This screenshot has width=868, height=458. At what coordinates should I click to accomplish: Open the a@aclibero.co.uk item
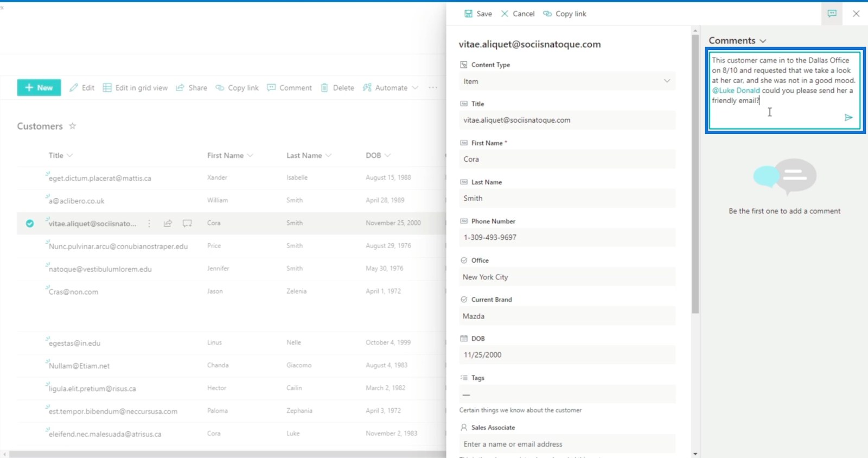76,201
